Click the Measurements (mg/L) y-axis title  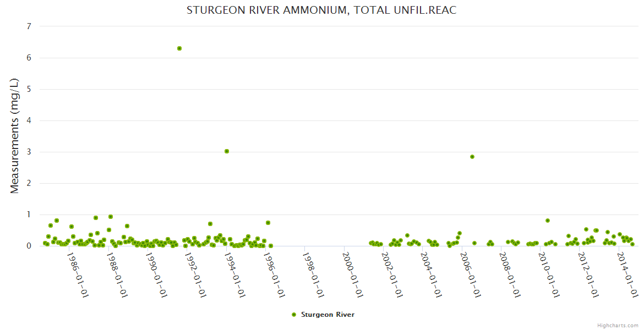[15, 136]
